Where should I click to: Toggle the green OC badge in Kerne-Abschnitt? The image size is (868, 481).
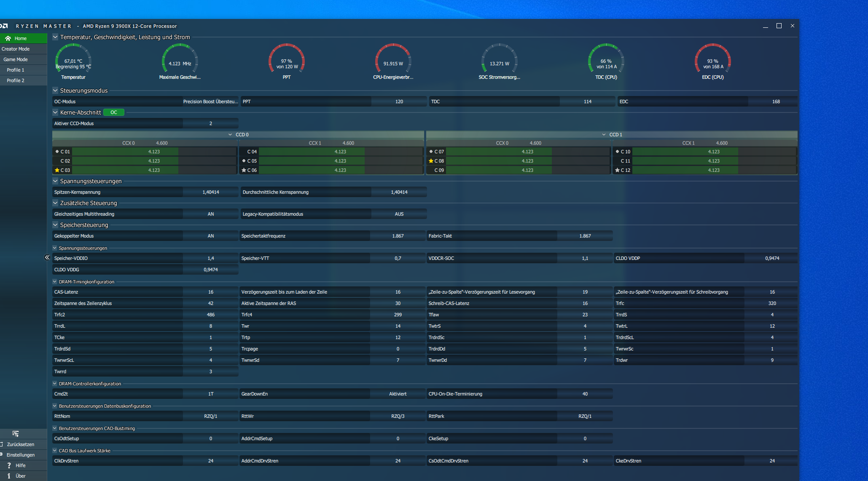pos(114,112)
